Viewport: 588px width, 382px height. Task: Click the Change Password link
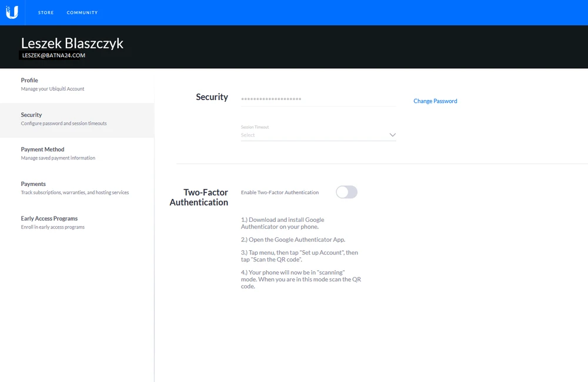[x=435, y=101]
